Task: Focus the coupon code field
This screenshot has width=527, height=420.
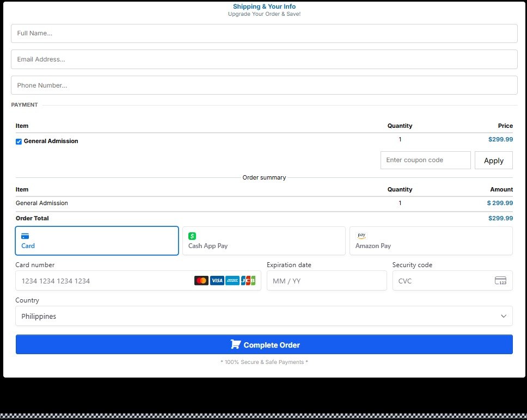Action: pyautogui.click(x=426, y=160)
